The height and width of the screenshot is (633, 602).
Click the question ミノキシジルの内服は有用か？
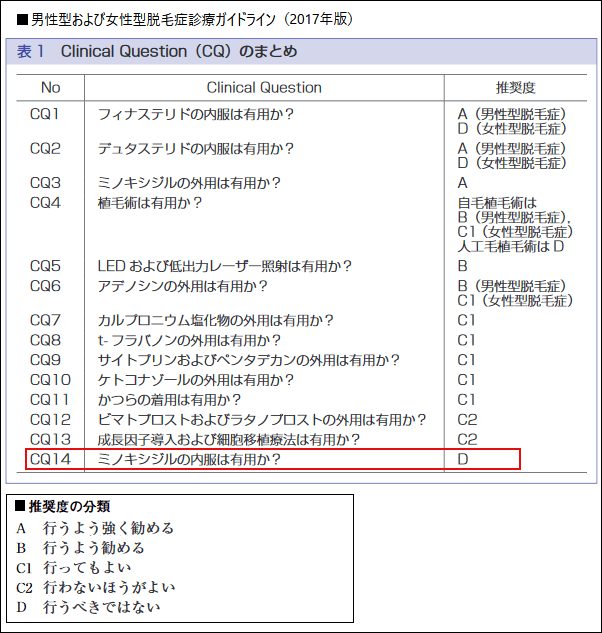click(x=189, y=459)
